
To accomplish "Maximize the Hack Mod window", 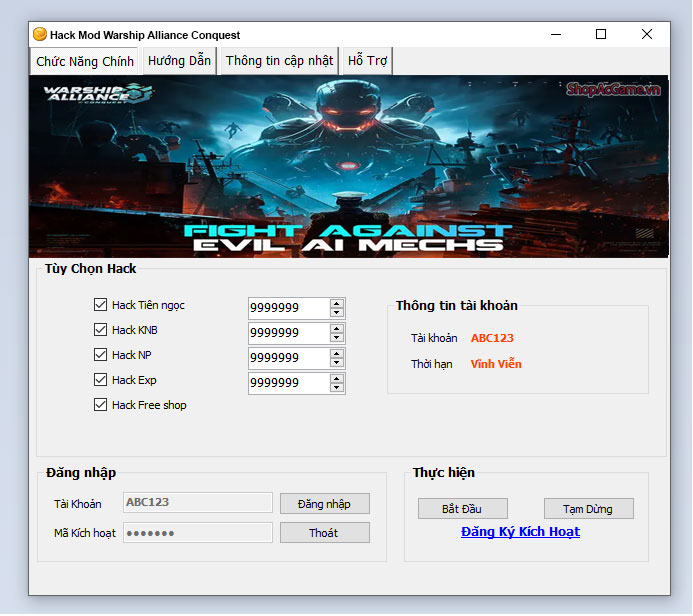I will point(601,34).
